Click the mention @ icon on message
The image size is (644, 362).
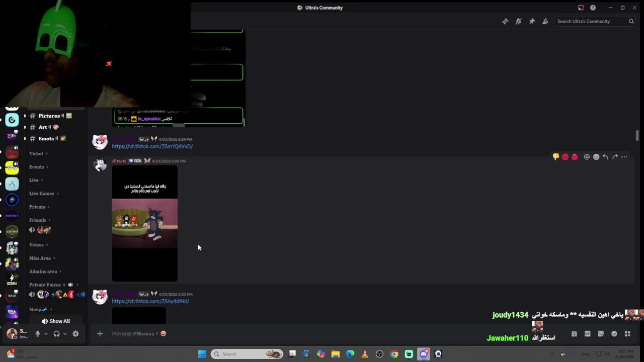coord(587,157)
